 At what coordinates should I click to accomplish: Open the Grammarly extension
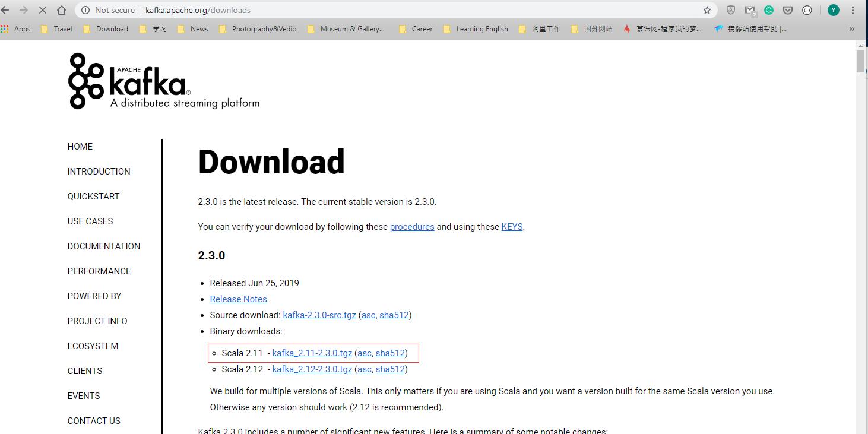[x=769, y=10]
